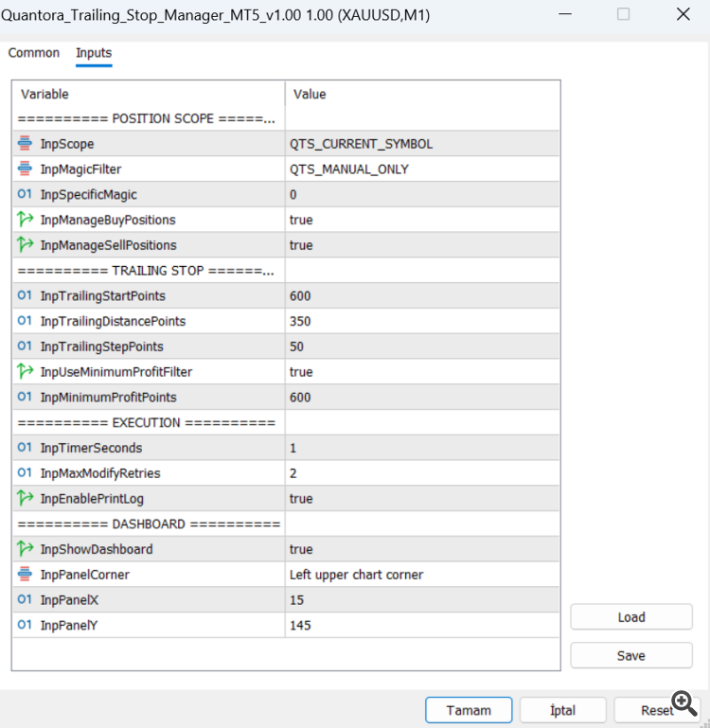Select the InpTimerSeconds variable name
This screenshot has width=710, height=728.
pos(91,448)
